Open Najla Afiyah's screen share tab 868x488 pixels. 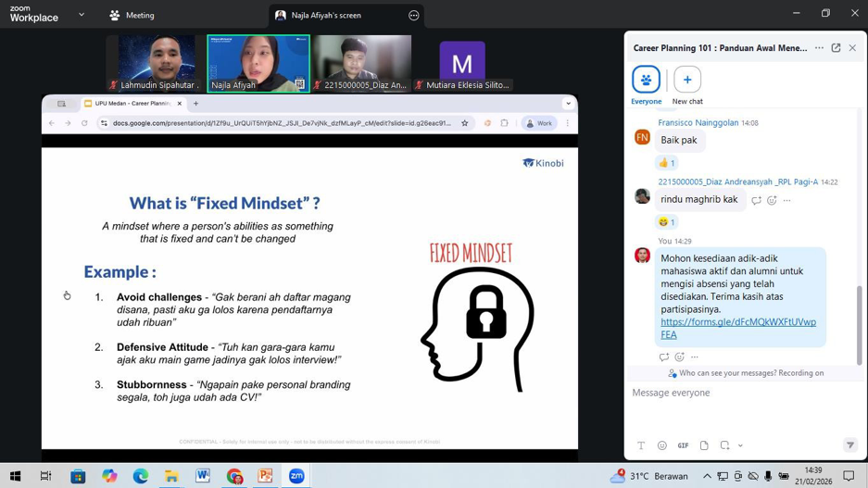(x=326, y=15)
